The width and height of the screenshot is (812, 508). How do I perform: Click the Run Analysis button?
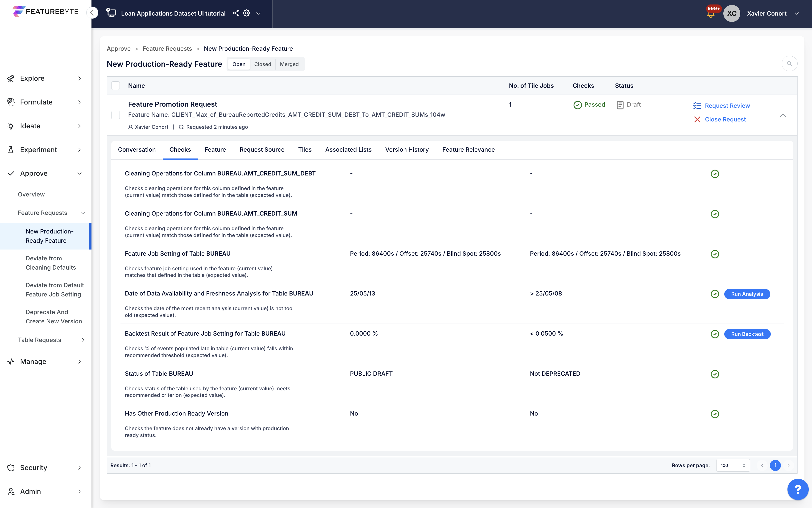(x=747, y=294)
